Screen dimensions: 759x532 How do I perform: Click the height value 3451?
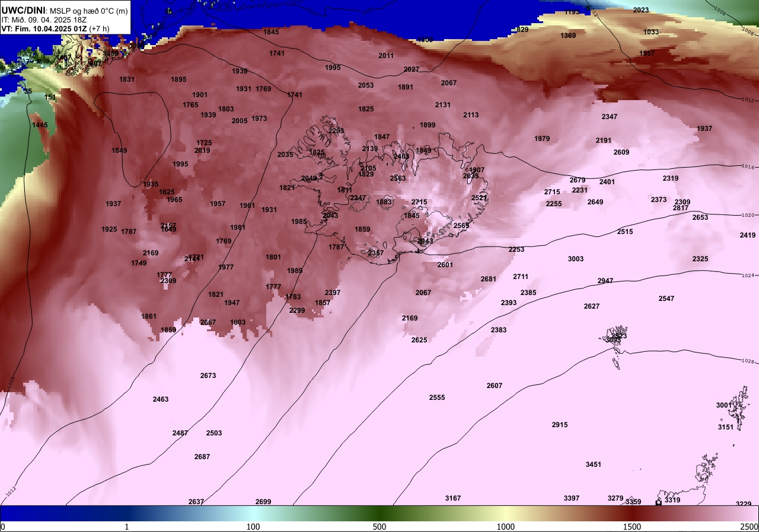pos(594,464)
